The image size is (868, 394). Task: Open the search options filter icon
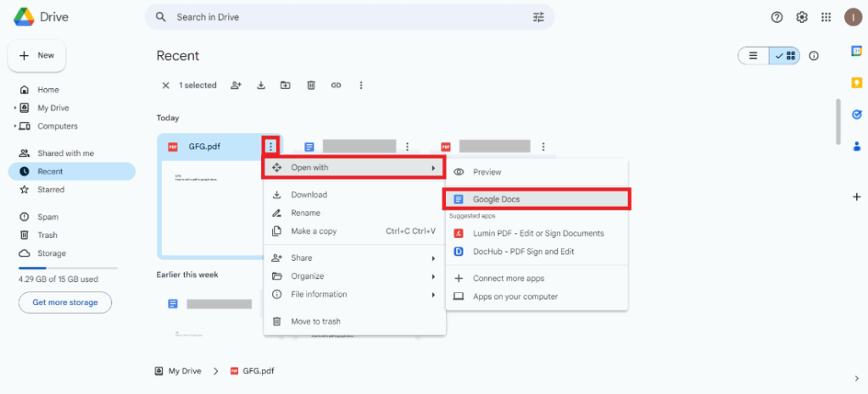point(538,17)
